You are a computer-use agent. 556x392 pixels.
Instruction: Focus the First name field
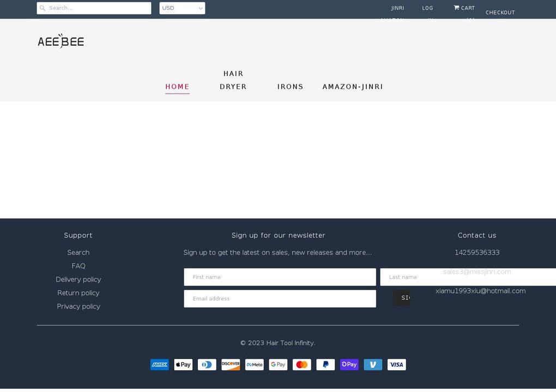pyautogui.click(x=280, y=277)
